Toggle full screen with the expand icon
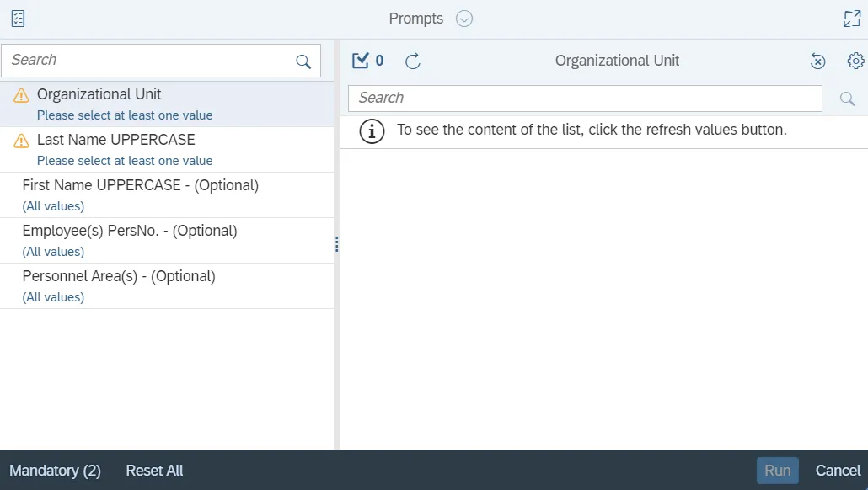Image resolution: width=868 pixels, height=490 pixels. (852, 19)
